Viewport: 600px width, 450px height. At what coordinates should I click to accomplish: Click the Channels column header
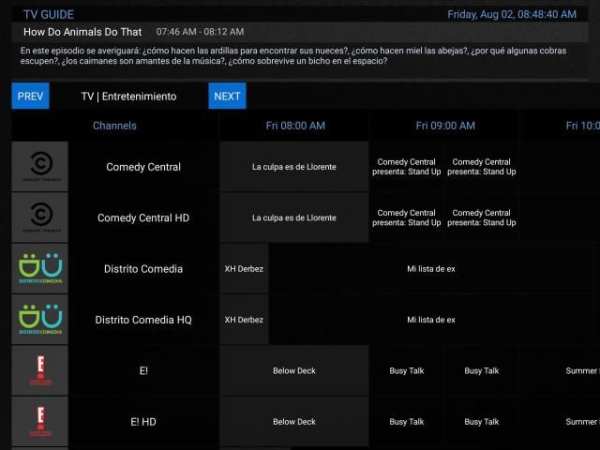tap(115, 126)
